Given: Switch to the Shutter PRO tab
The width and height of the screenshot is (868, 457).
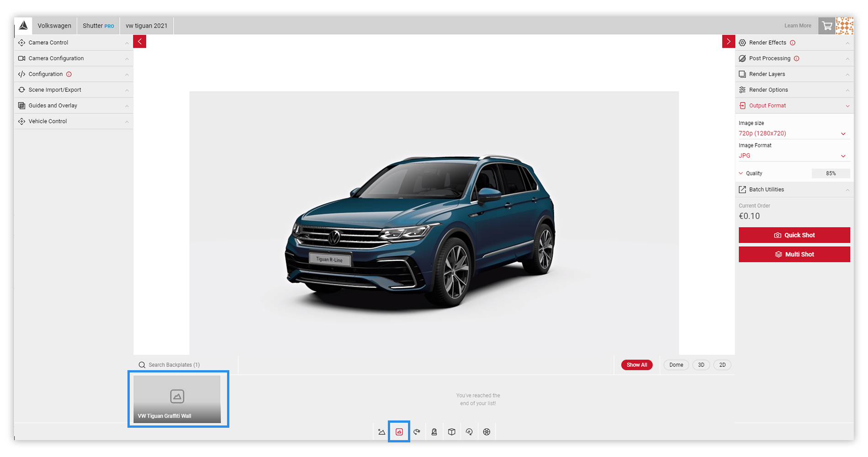Looking at the screenshot, I should tap(98, 26).
